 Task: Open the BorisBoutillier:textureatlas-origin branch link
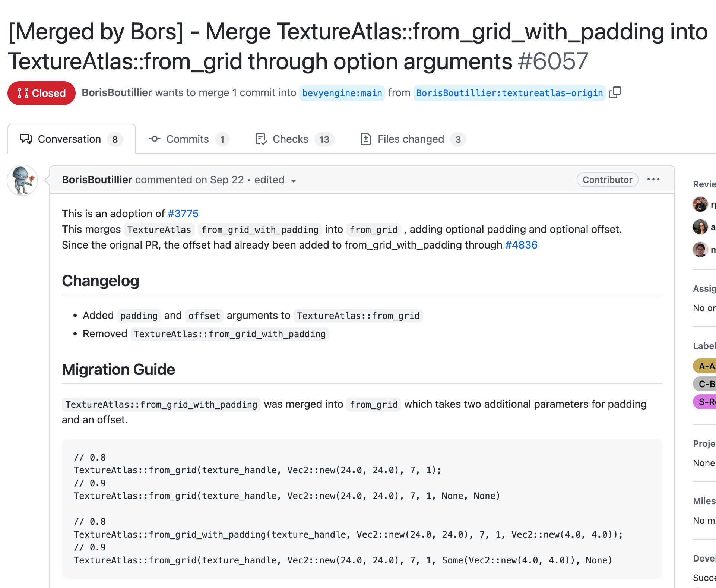tap(509, 93)
